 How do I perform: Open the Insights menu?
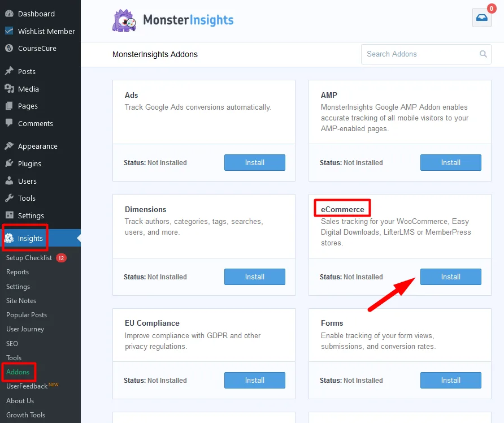pos(30,238)
